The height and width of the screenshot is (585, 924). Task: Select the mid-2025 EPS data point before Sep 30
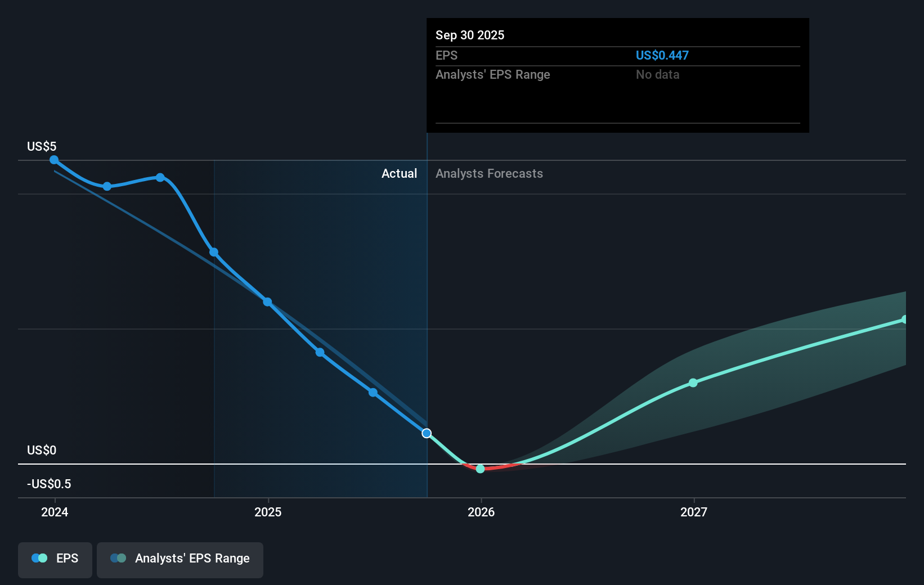coord(373,392)
